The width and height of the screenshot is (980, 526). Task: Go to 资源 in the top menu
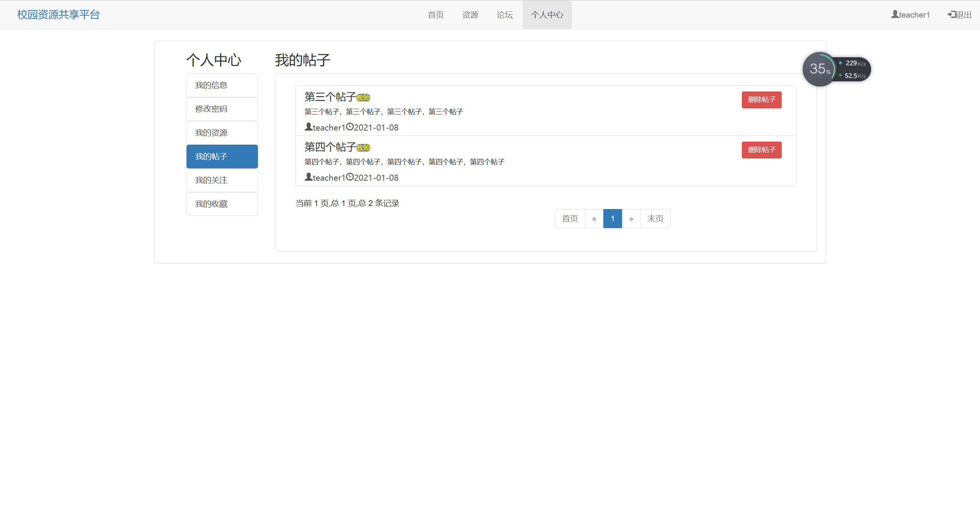[470, 15]
